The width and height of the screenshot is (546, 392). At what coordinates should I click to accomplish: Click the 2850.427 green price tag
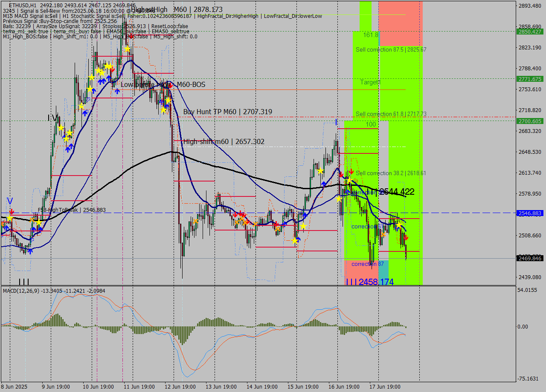[x=529, y=32]
